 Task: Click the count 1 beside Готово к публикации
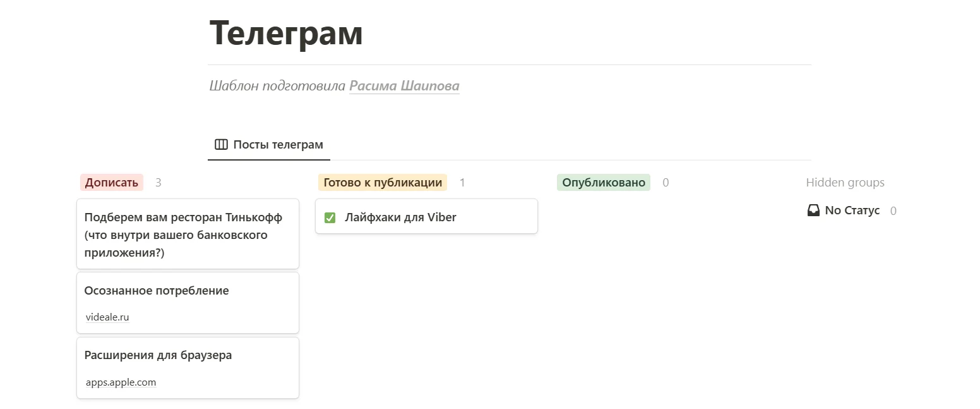462,183
